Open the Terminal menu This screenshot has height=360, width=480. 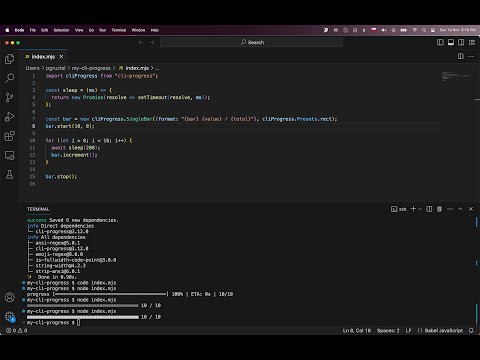point(119,30)
